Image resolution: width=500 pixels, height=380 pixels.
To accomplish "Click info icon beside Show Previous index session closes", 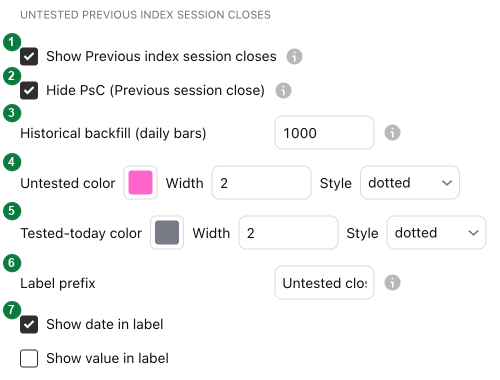I will tap(294, 56).
